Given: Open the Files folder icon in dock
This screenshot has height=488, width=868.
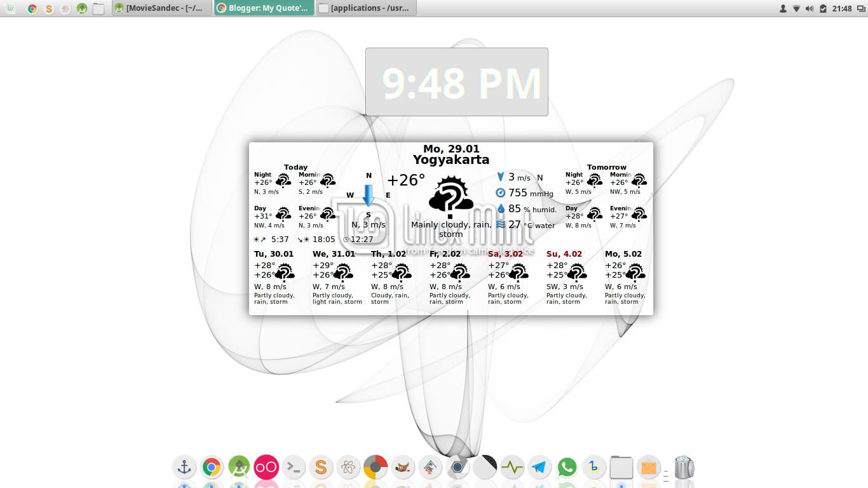Looking at the screenshot, I should pyautogui.click(x=621, y=468).
